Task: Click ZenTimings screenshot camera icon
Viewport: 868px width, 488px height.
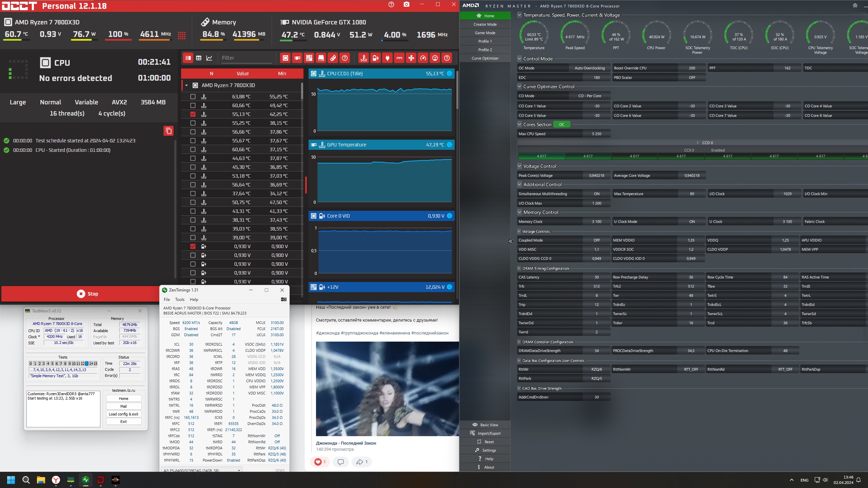Action: pyautogui.click(x=283, y=299)
